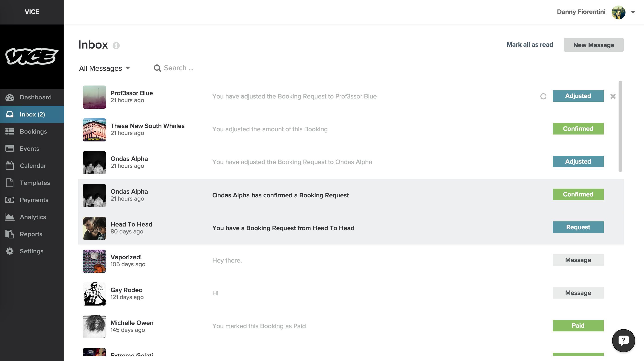Screen dimensions: 644x361
Task: Open Payments via its money icon
Action: [10, 200]
